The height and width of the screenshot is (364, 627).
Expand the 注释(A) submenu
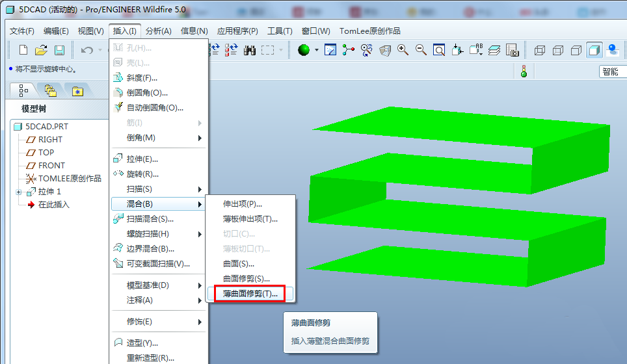(158, 300)
